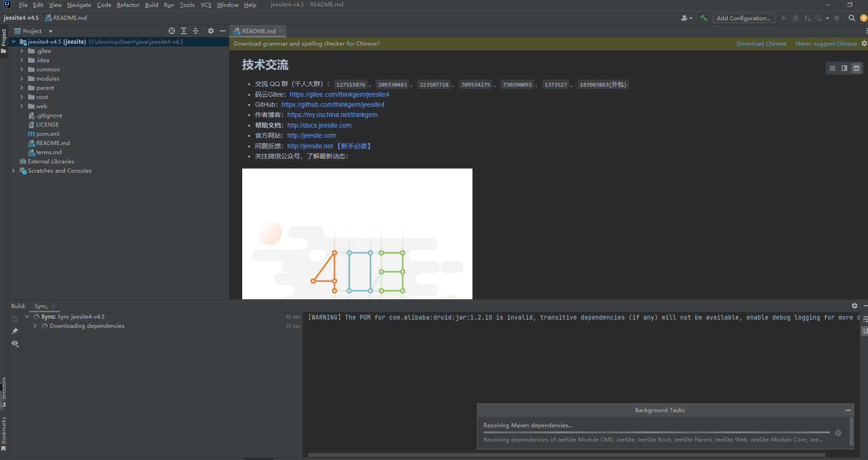This screenshot has width=868, height=460.
Task: Expand the parent folder
Action: pyautogui.click(x=22, y=88)
